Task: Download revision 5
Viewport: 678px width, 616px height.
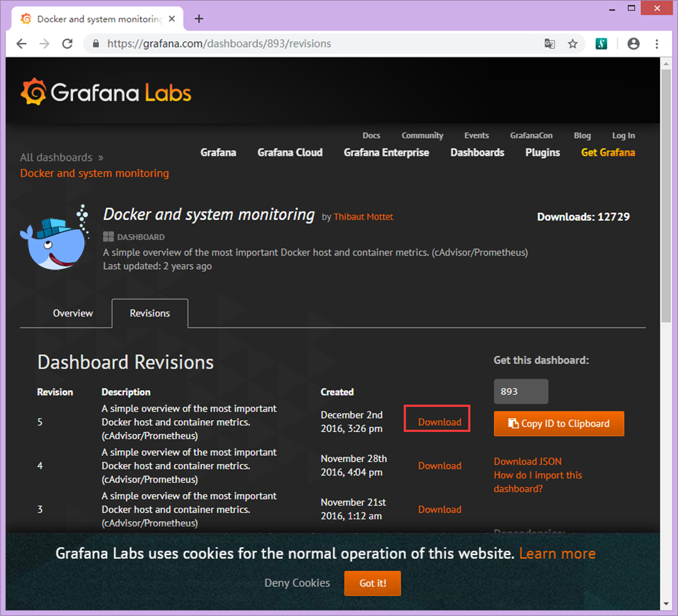Action: 439,422
